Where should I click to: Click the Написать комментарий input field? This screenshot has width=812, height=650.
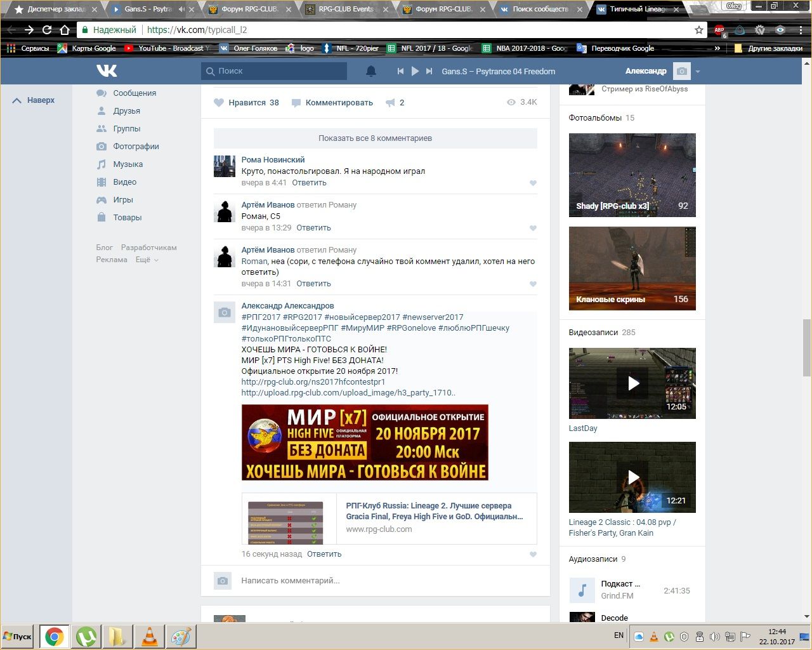[381, 581]
